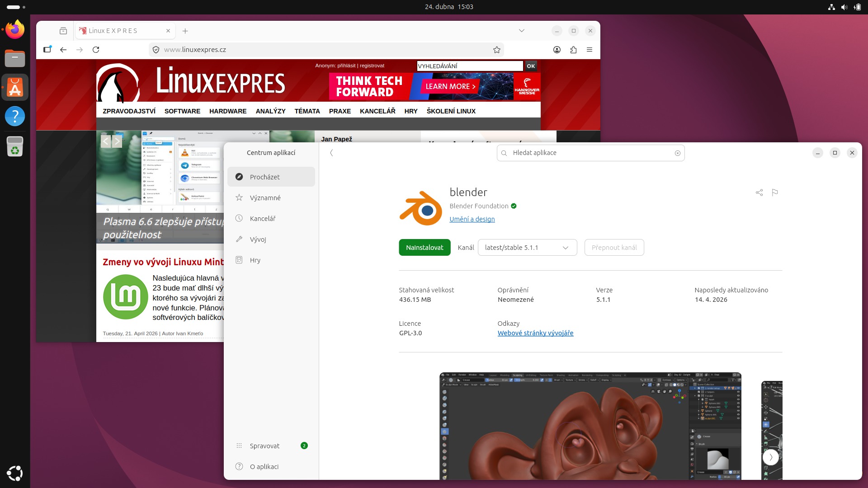The height and width of the screenshot is (488, 868).
Task: Reload the linuxexpres.cz page
Action: (x=96, y=50)
